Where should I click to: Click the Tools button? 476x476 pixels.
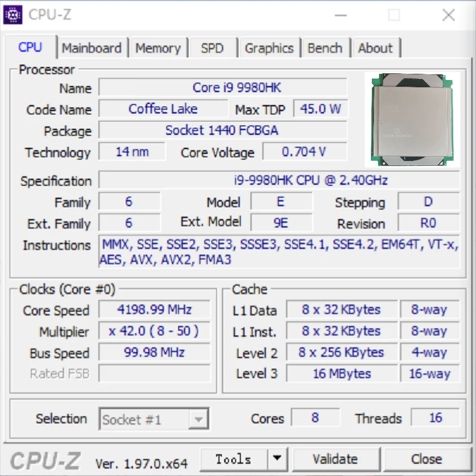click(x=233, y=459)
